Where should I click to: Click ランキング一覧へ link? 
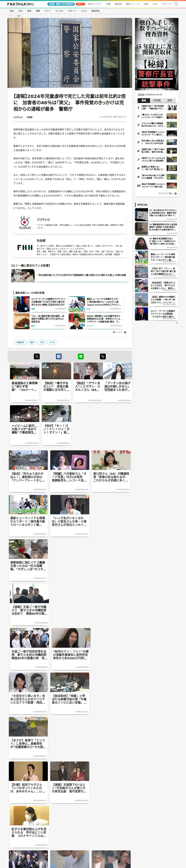point(165,193)
